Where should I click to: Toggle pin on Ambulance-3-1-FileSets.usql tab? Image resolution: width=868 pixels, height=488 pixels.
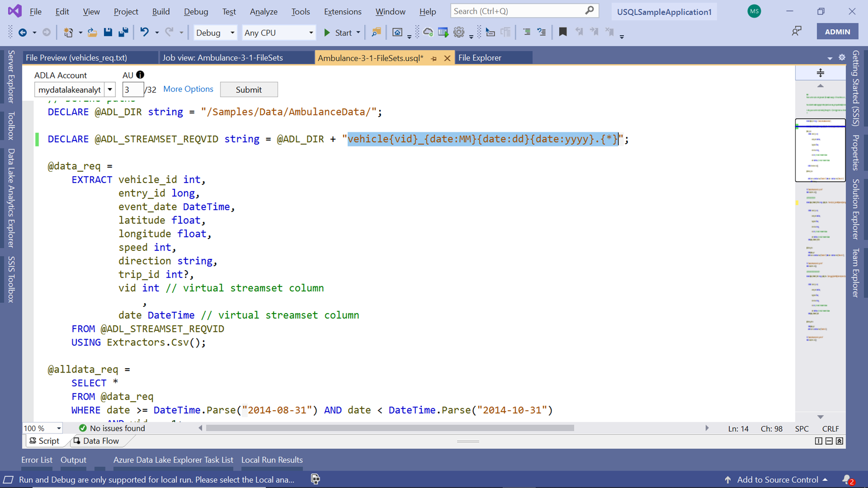[434, 58]
